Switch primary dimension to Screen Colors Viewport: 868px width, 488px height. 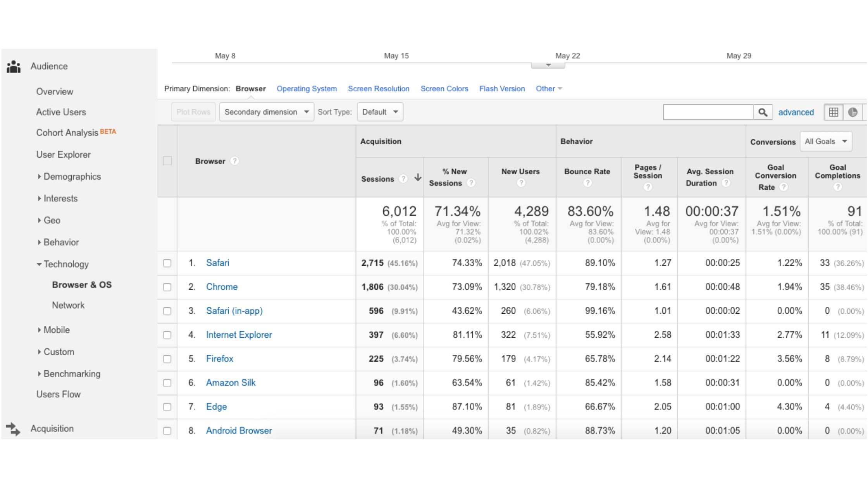coord(444,89)
